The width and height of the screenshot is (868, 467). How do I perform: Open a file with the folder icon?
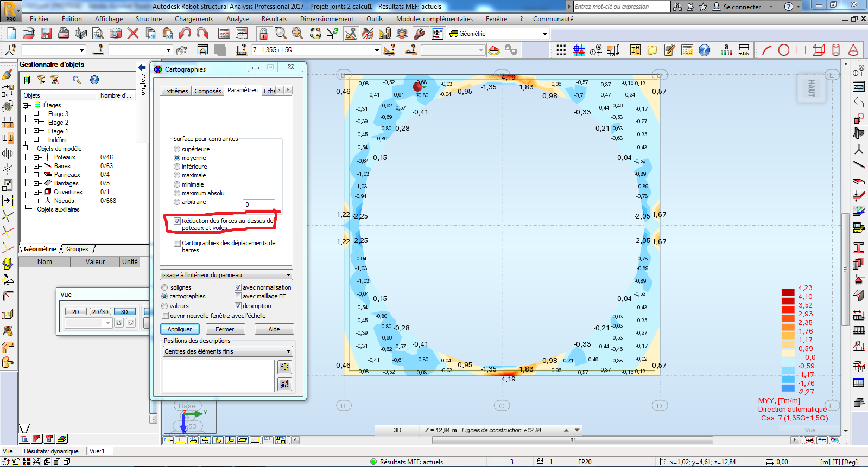coord(29,34)
